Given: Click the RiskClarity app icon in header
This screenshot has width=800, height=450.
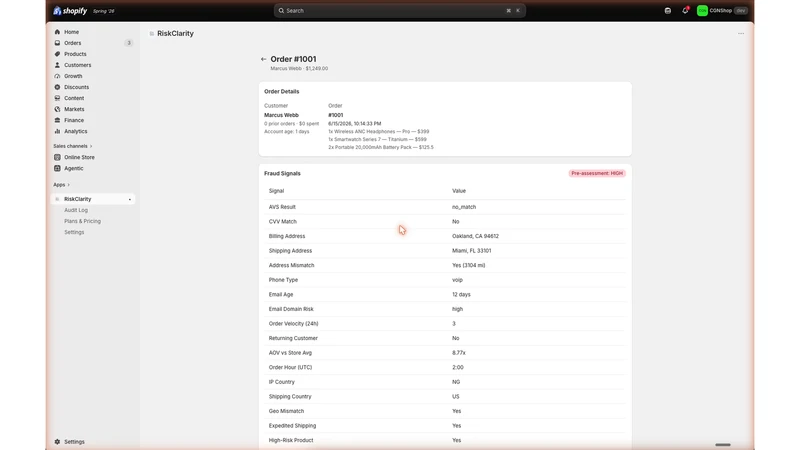Looking at the screenshot, I should pos(152,34).
